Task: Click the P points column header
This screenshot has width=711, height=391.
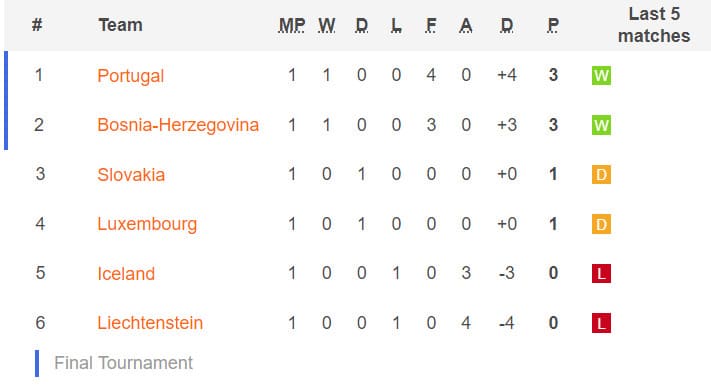Action: 553,25
